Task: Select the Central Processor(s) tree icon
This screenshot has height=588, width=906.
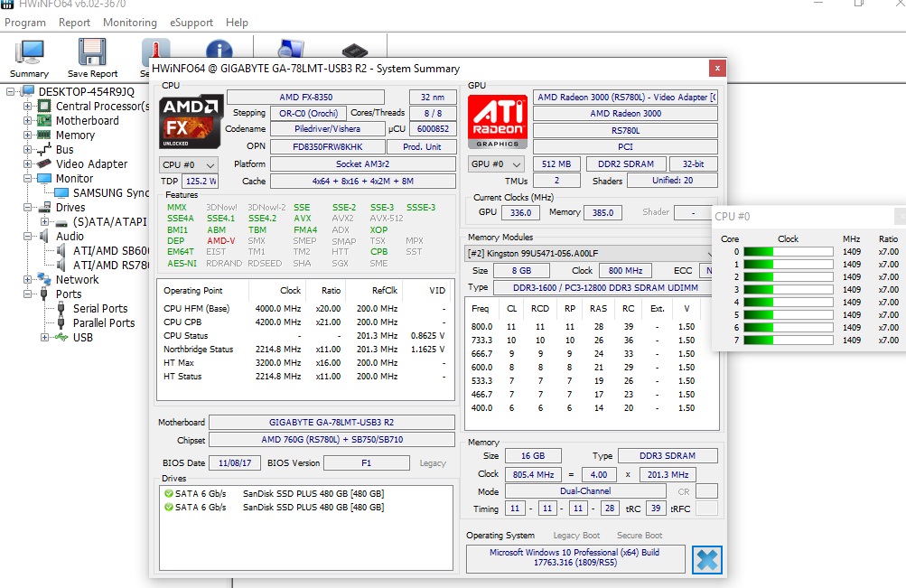Action: point(44,107)
